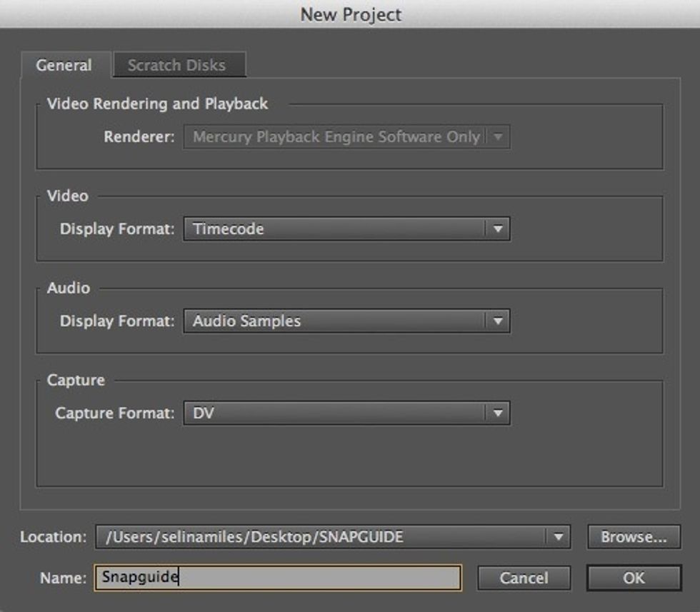700x612 pixels.
Task: Expand the Location path arrow
Action: 558,538
